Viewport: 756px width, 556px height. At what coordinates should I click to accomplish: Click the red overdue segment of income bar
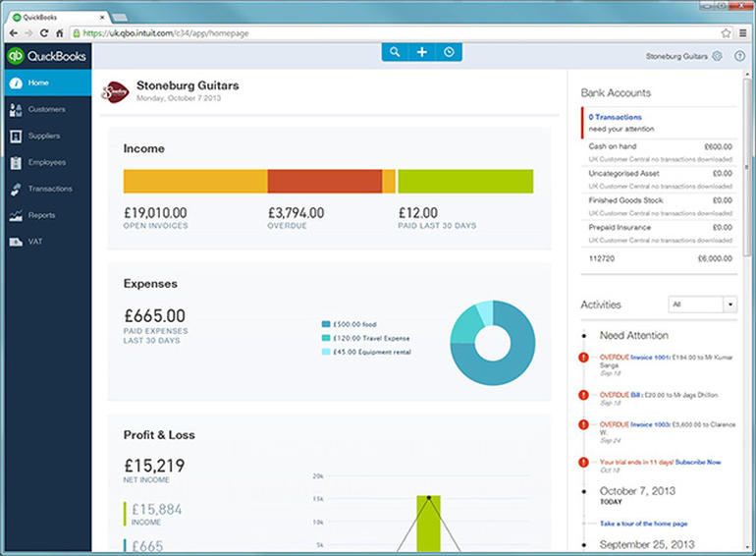[x=324, y=181]
